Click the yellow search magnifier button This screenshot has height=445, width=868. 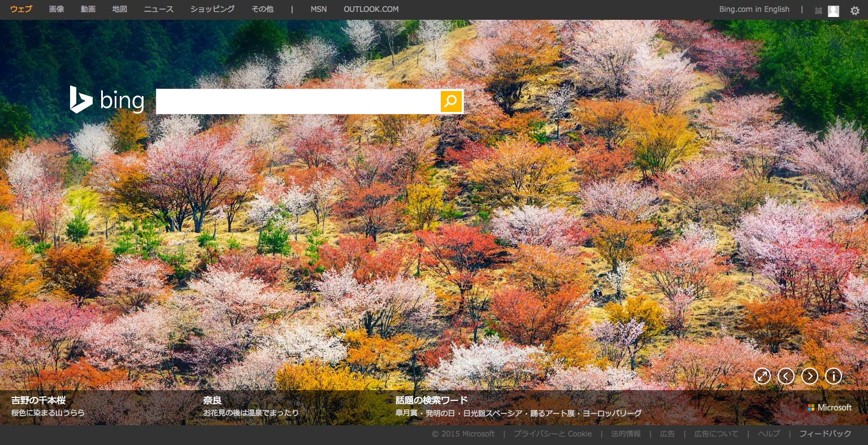451,101
